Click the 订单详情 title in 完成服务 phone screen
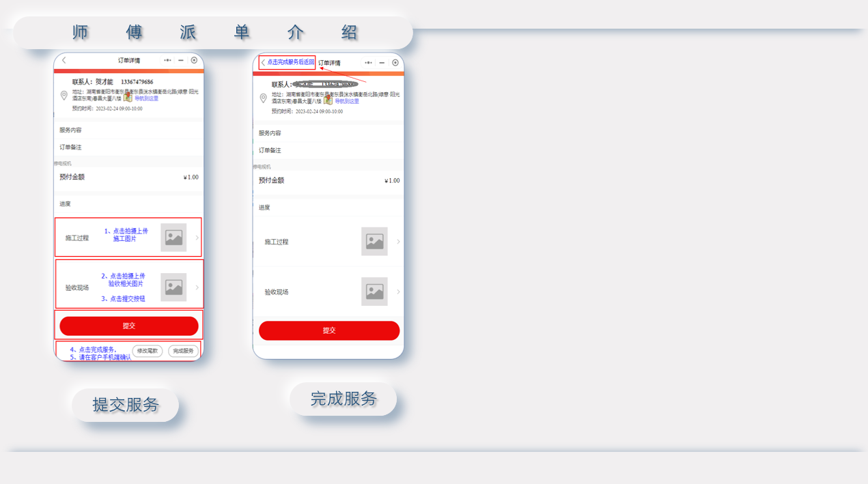This screenshot has height=484, width=868. pyautogui.click(x=329, y=63)
